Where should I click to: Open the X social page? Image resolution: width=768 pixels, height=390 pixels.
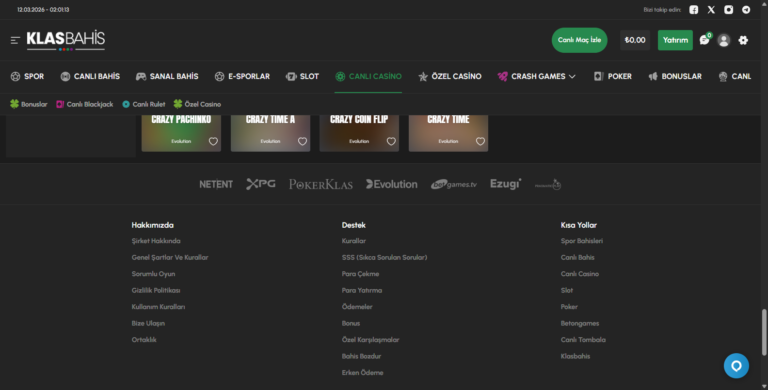[711, 10]
